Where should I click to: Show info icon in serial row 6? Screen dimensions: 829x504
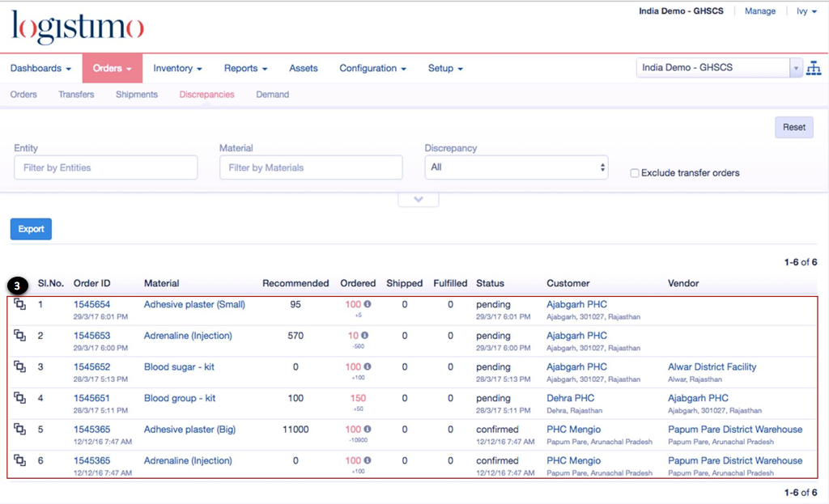click(367, 460)
